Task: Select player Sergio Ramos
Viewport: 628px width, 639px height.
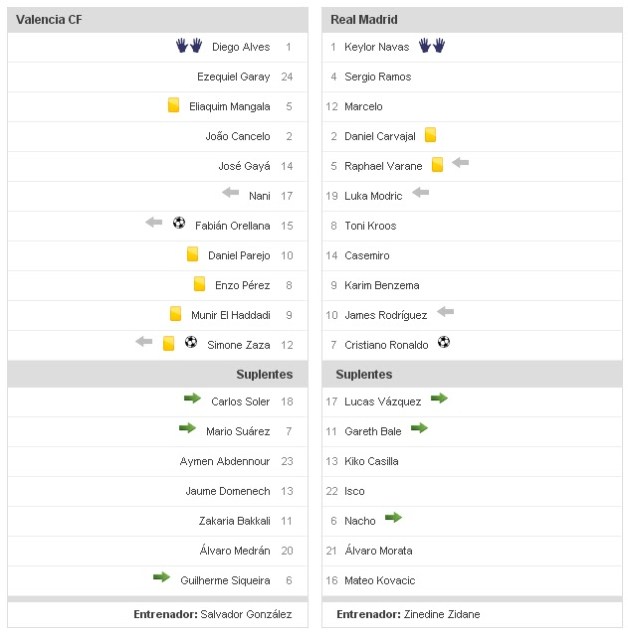Action: (377, 77)
